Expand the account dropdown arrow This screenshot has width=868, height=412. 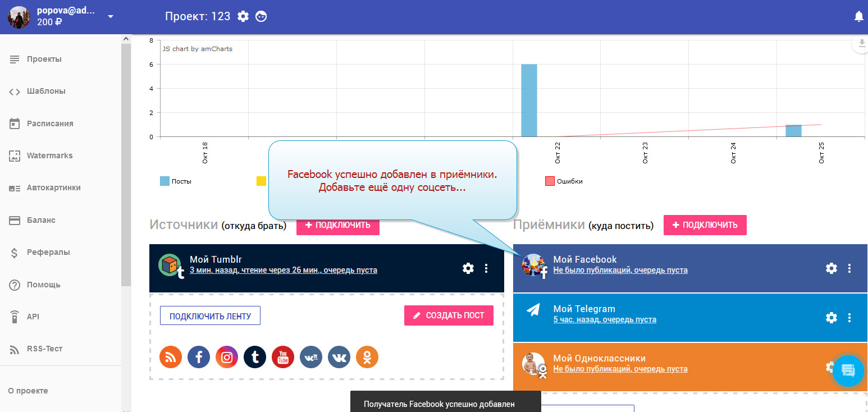[x=111, y=16]
